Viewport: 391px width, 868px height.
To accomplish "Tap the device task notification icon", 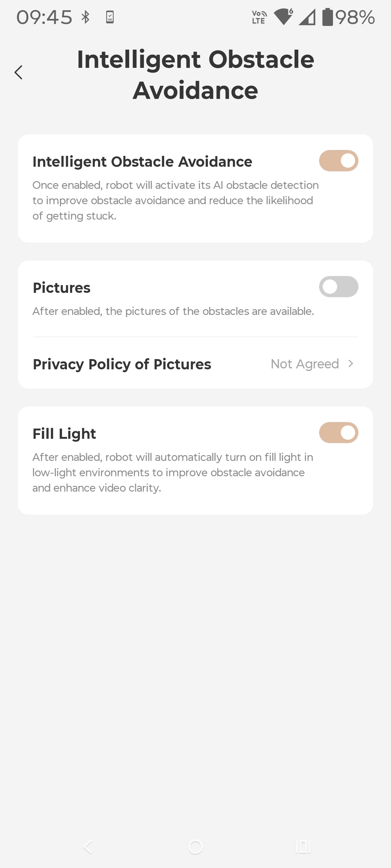I will (110, 17).
